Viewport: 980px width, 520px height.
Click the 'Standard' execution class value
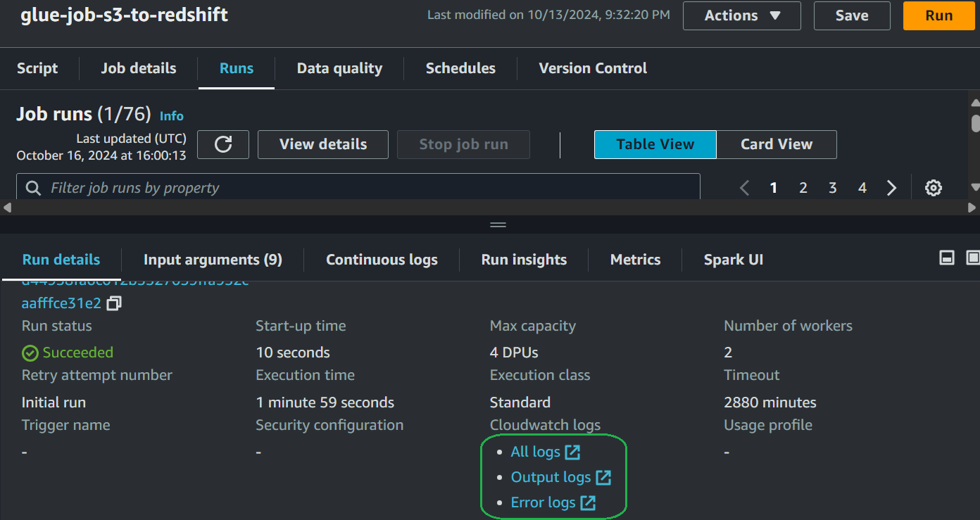pyautogui.click(x=520, y=402)
